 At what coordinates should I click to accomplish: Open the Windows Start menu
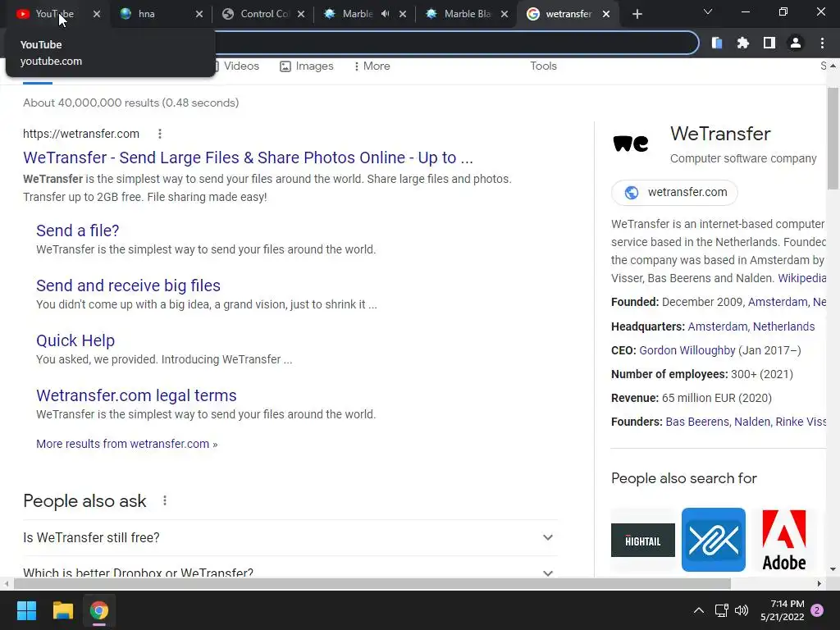click(26, 610)
